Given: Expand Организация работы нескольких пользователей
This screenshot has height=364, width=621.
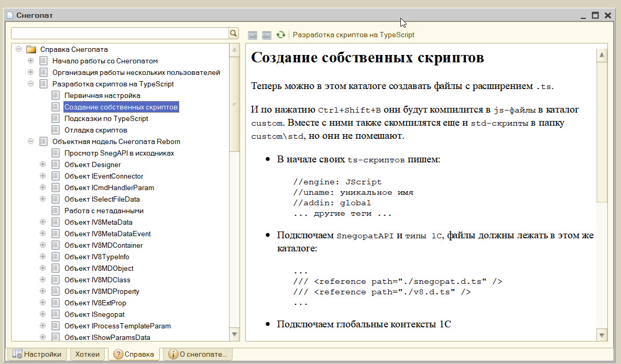Looking at the screenshot, I should click(30, 72).
